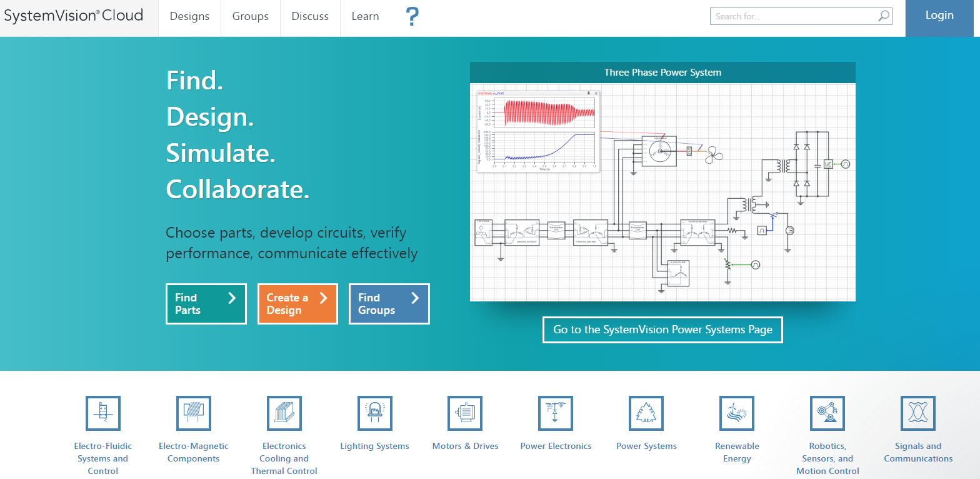Image resolution: width=980 pixels, height=479 pixels.
Task: Open the Three Phase Power System schematic preview
Action: (x=662, y=192)
